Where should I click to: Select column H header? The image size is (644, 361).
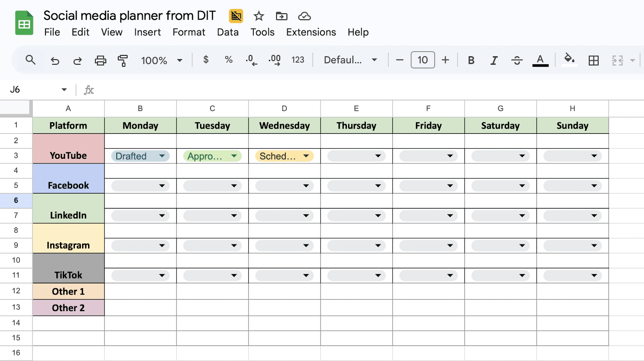[572, 109]
